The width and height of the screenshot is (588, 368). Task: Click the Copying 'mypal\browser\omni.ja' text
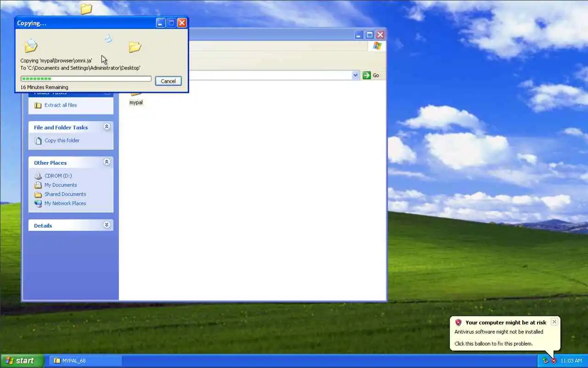click(x=56, y=61)
